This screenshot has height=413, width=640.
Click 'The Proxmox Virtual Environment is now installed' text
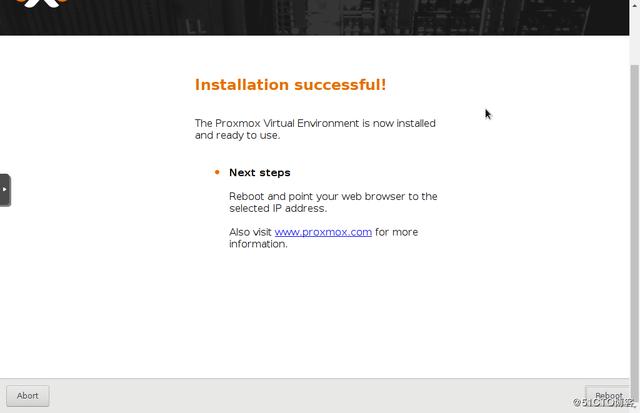(315, 123)
